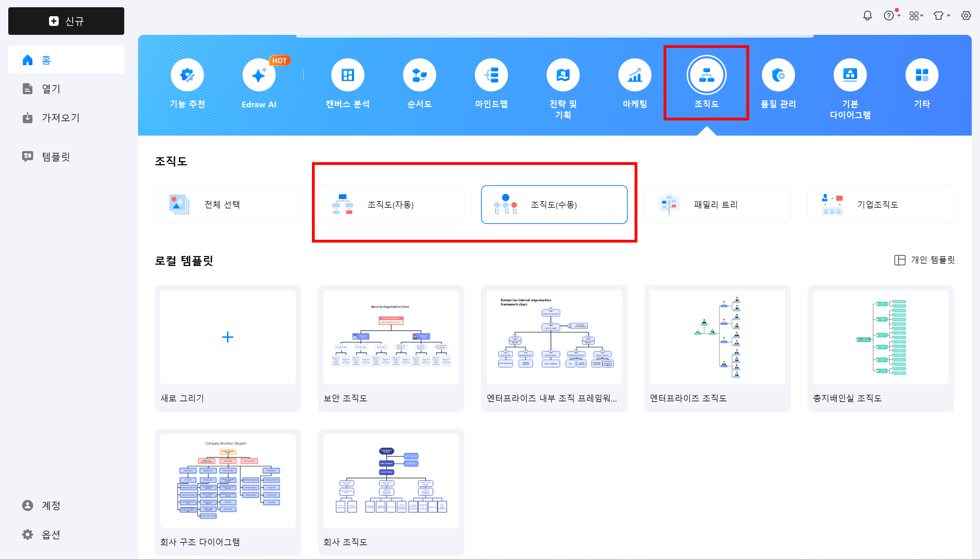Select the 기업조직도 diagram type
980x560 pixels.
[x=880, y=205]
